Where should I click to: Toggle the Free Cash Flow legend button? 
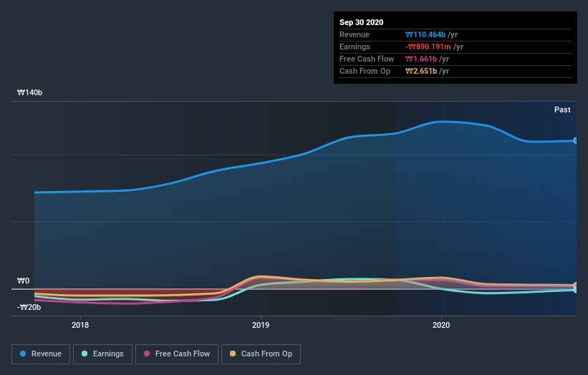tap(177, 354)
